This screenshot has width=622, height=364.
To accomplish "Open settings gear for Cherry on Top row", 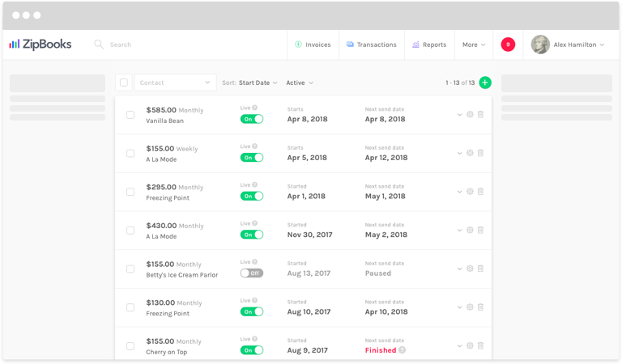I will 470,345.
